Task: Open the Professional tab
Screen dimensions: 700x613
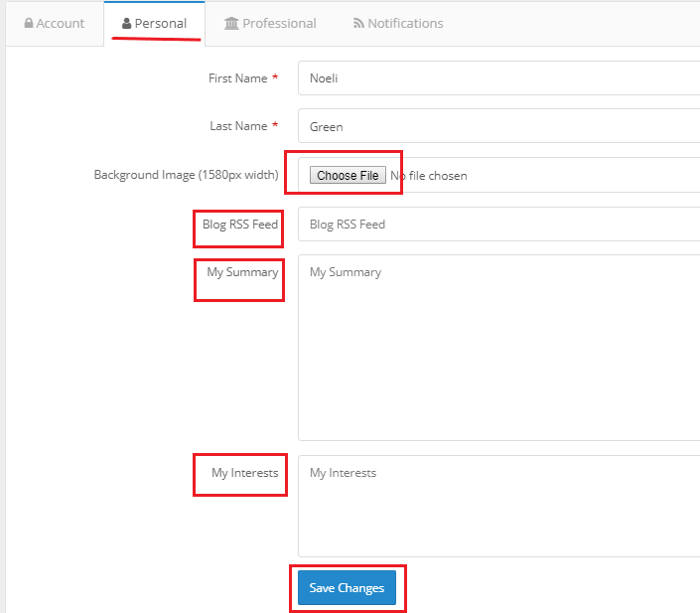Action: pos(270,23)
